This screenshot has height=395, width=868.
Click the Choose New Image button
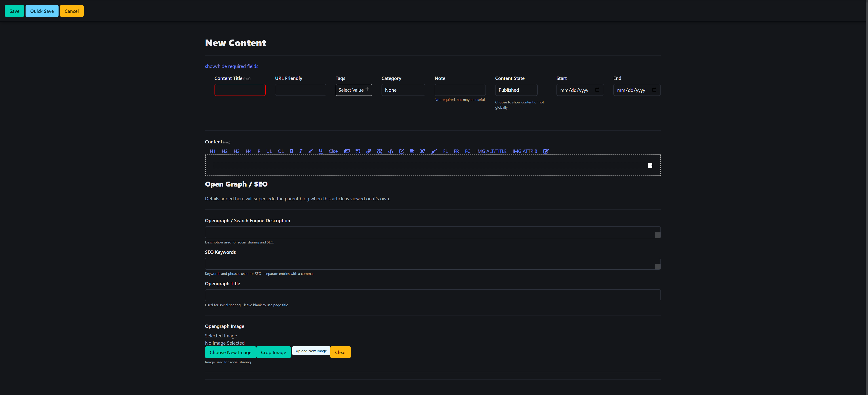(231, 352)
